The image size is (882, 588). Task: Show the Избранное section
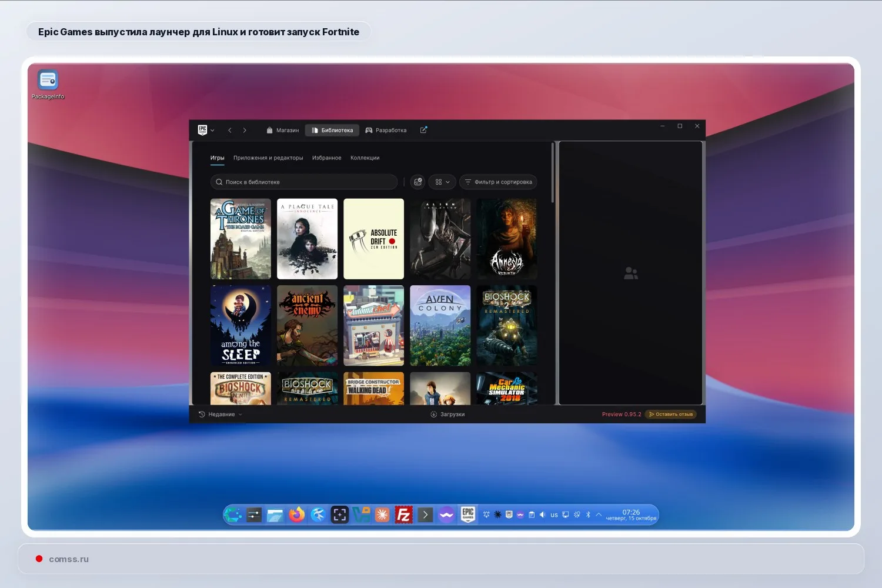tap(327, 158)
